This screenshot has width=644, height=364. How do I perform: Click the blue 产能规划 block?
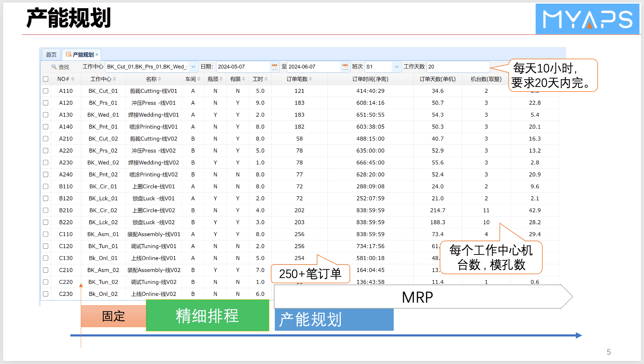click(334, 320)
